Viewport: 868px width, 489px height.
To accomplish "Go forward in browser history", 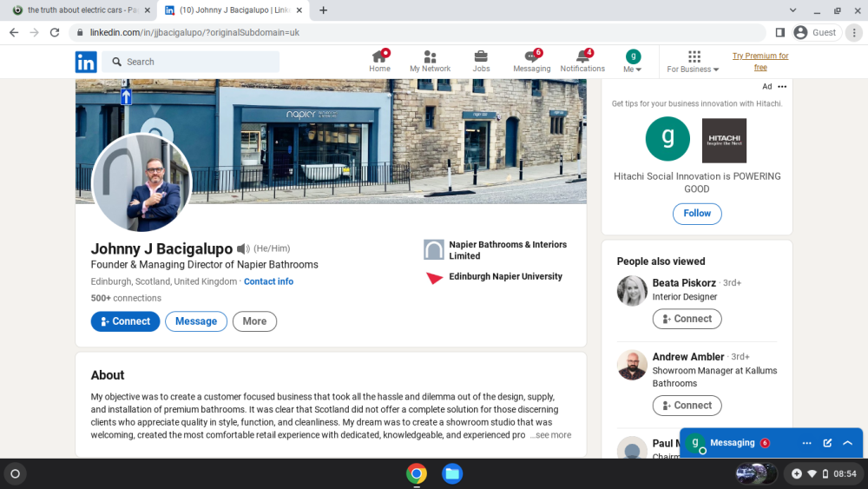I will [35, 33].
